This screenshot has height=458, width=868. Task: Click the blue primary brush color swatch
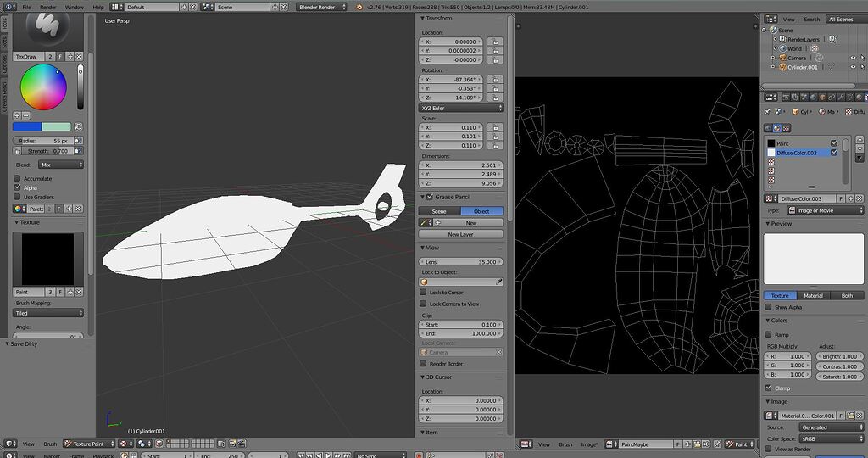coord(27,127)
